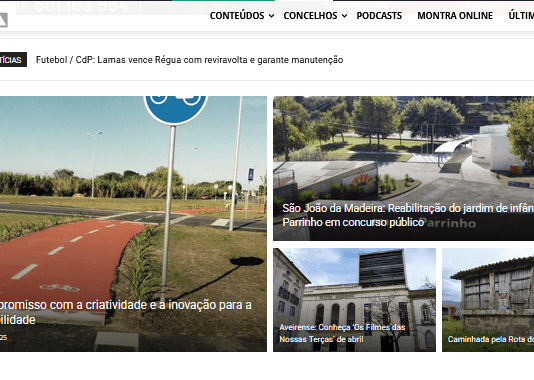Open the Concelhos menu

310,16
